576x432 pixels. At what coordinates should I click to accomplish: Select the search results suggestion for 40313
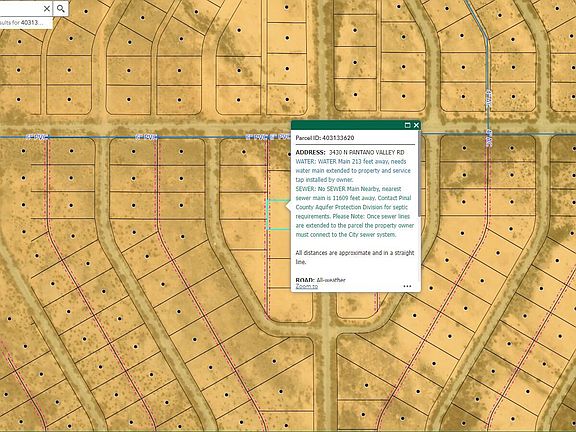[x=25, y=23]
